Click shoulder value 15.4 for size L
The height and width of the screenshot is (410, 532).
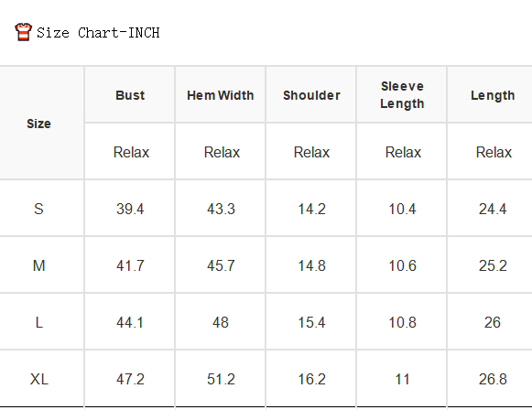click(x=311, y=322)
